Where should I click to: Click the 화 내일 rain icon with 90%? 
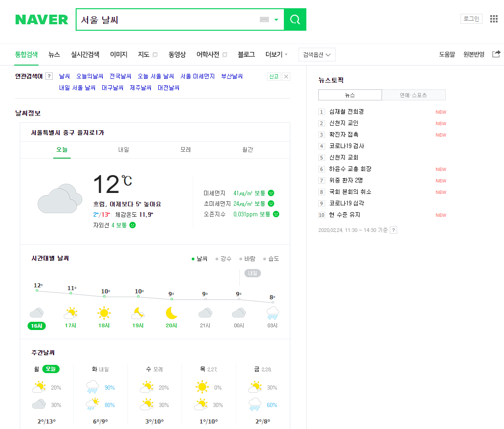coord(93,387)
